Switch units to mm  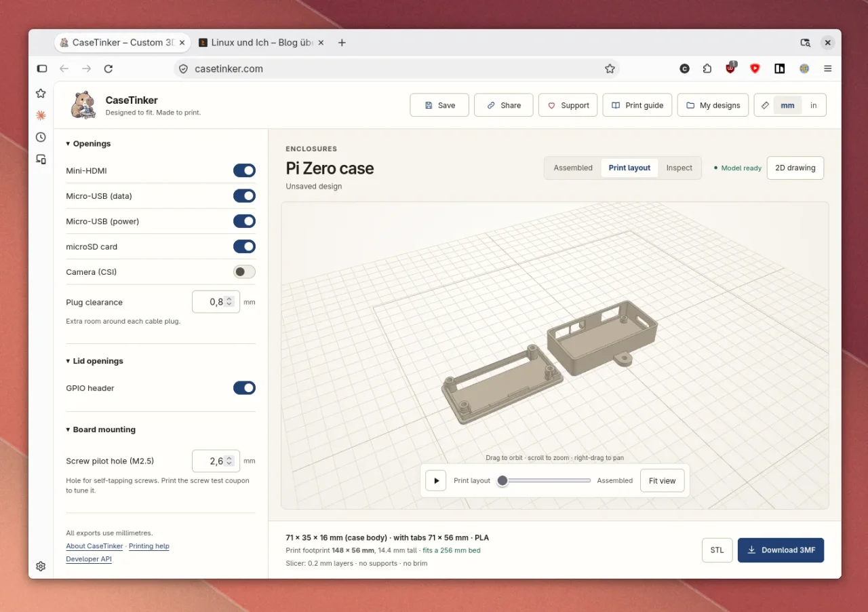pyautogui.click(x=787, y=105)
